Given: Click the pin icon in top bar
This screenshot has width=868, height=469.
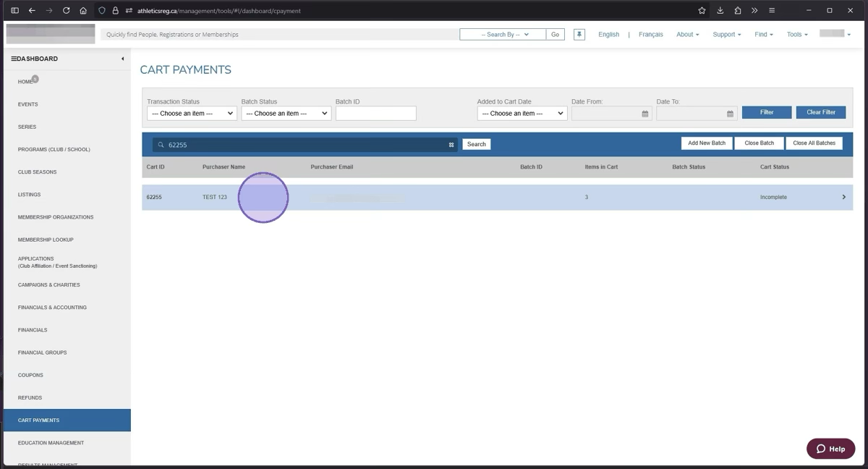Looking at the screenshot, I should [x=579, y=35].
